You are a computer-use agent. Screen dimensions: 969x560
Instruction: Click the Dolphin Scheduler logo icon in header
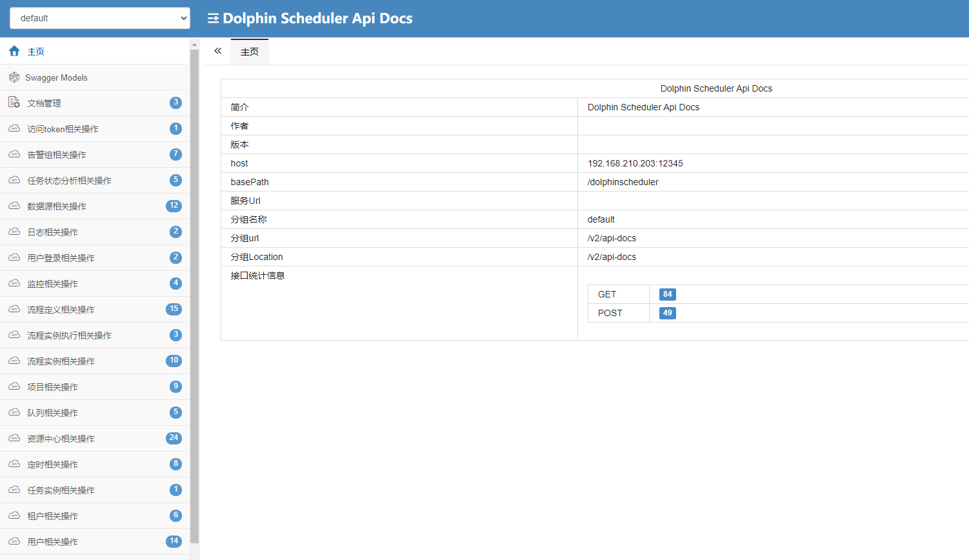[x=212, y=18]
